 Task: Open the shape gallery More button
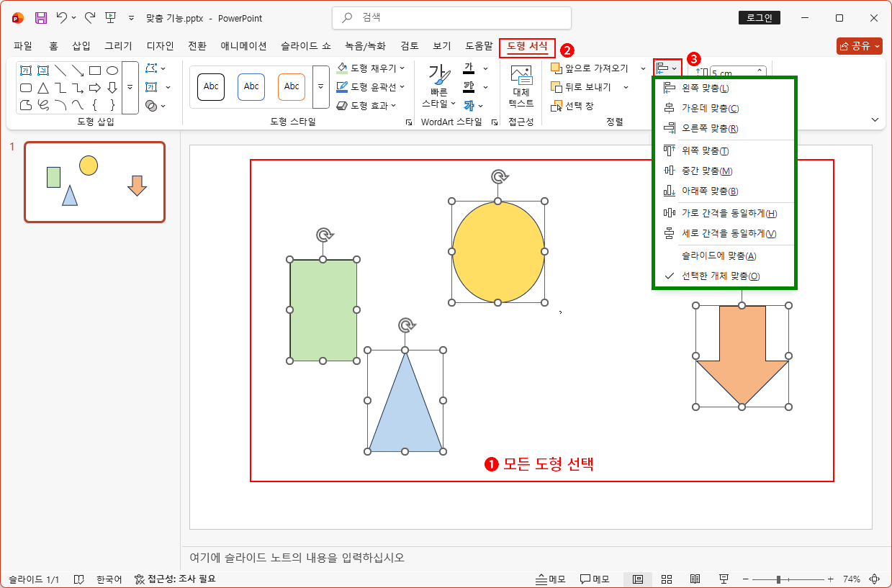pos(130,87)
